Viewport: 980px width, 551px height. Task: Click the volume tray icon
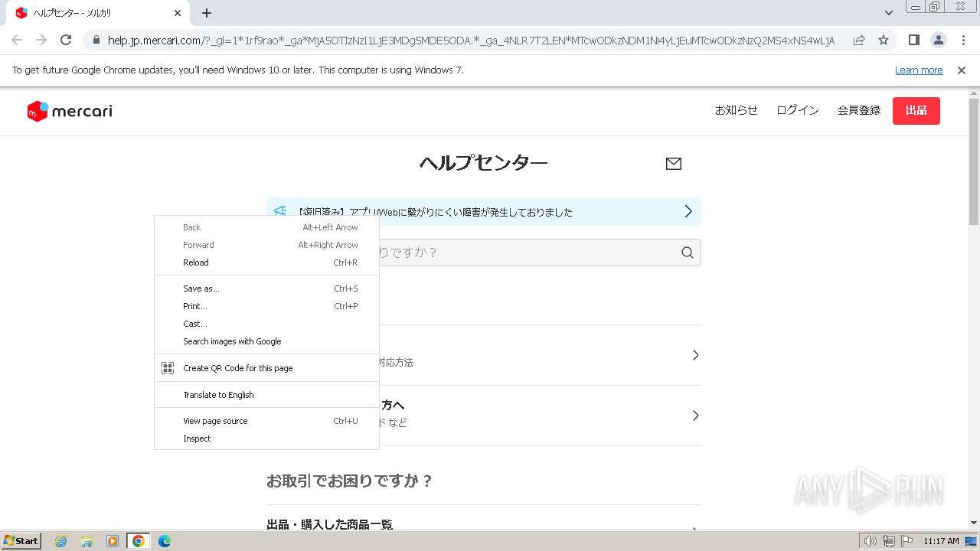(x=870, y=541)
